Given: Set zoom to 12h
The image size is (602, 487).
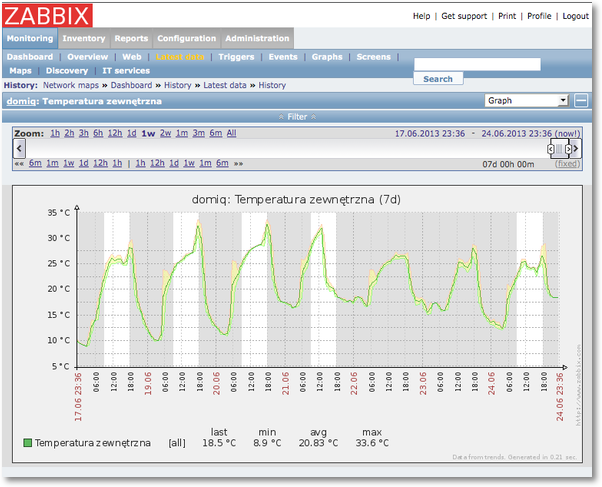Looking at the screenshot, I should pyautogui.click(x=115, y=133).
